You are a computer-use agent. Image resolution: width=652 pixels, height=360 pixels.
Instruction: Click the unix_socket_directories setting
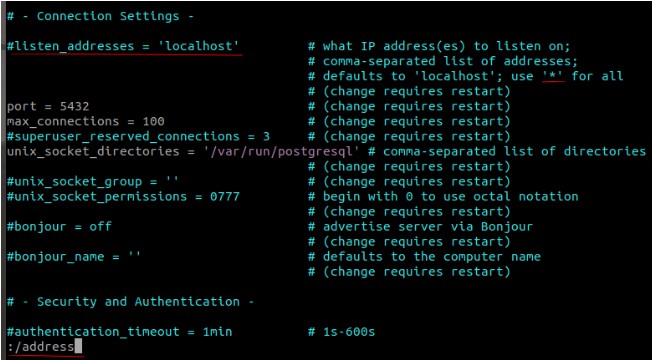coord(180,151)
